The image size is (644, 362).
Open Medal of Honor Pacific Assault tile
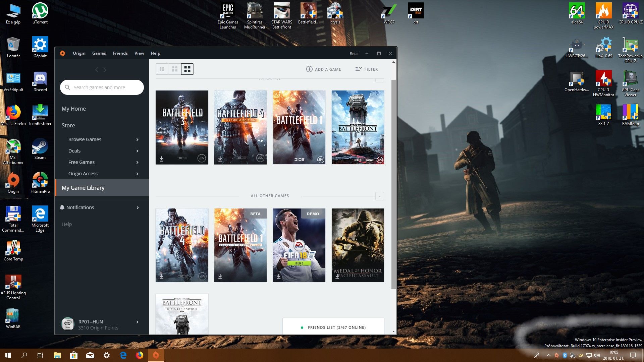(x=358, y=245)
